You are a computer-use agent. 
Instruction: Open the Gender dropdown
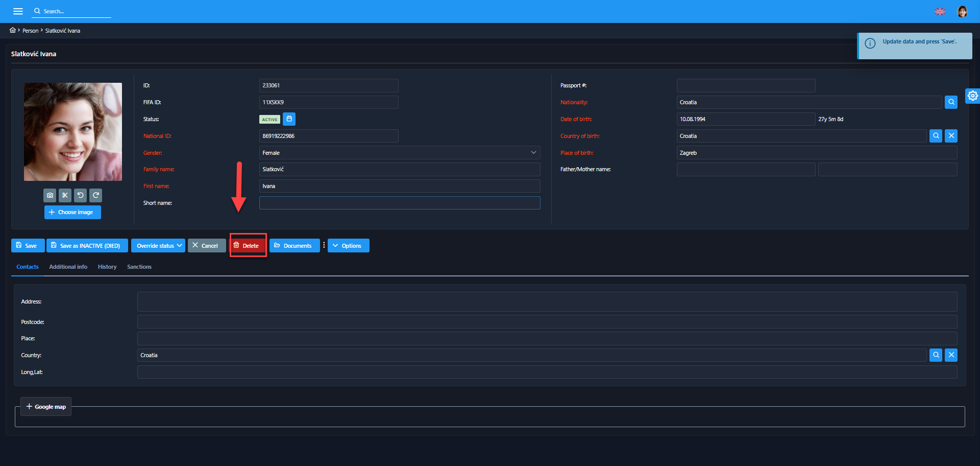tap(399, 153)
